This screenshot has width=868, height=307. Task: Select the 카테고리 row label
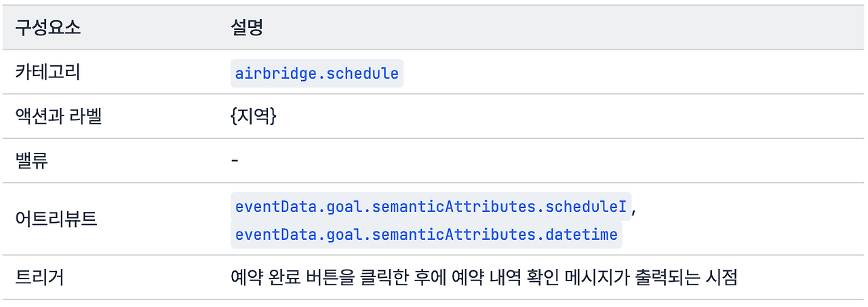tap(47, 73)
